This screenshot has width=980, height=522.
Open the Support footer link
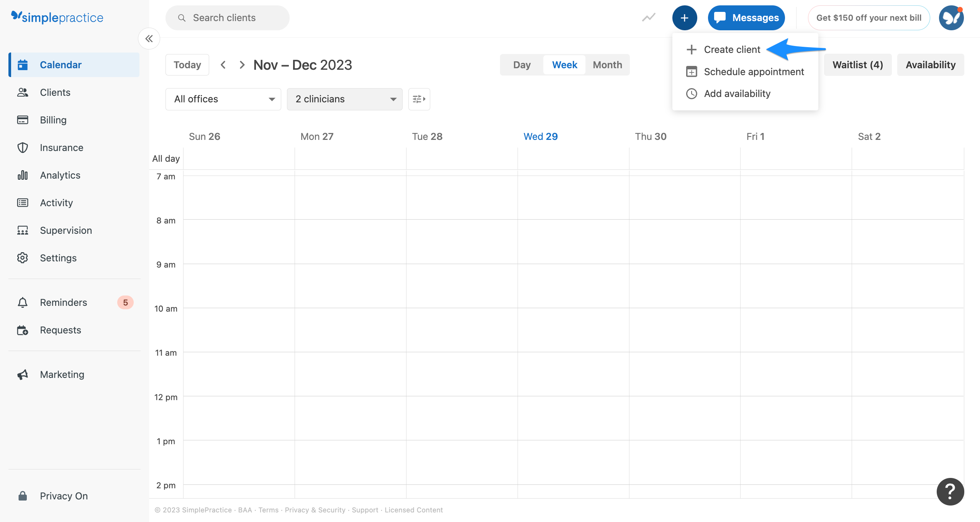(365, 510)
